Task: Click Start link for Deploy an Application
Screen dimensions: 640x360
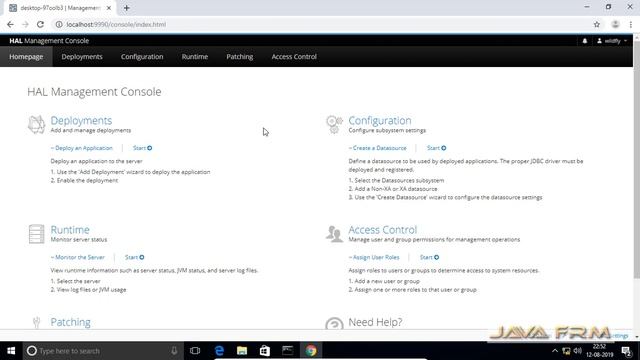Action: [x=142, y=148]
